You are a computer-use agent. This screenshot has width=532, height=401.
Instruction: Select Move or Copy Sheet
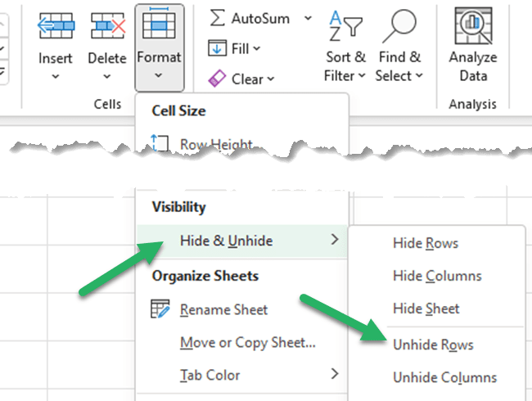coord(247,342)
